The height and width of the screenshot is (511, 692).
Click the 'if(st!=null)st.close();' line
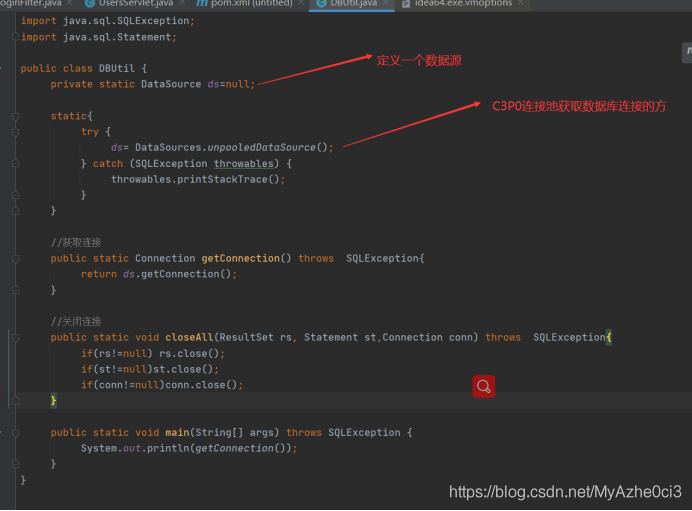click(x=150, y=369)
